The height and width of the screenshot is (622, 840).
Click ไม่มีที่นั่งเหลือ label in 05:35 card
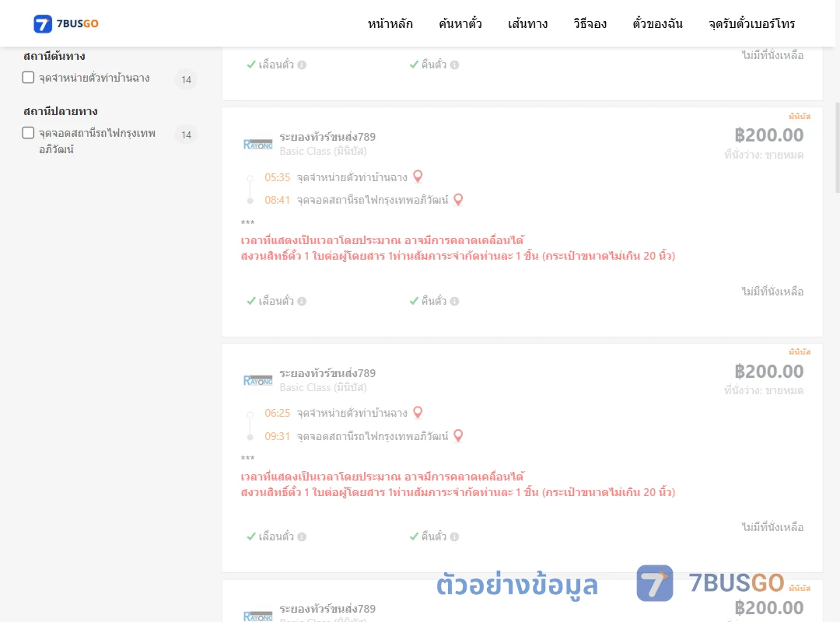[x=772, y=292]
